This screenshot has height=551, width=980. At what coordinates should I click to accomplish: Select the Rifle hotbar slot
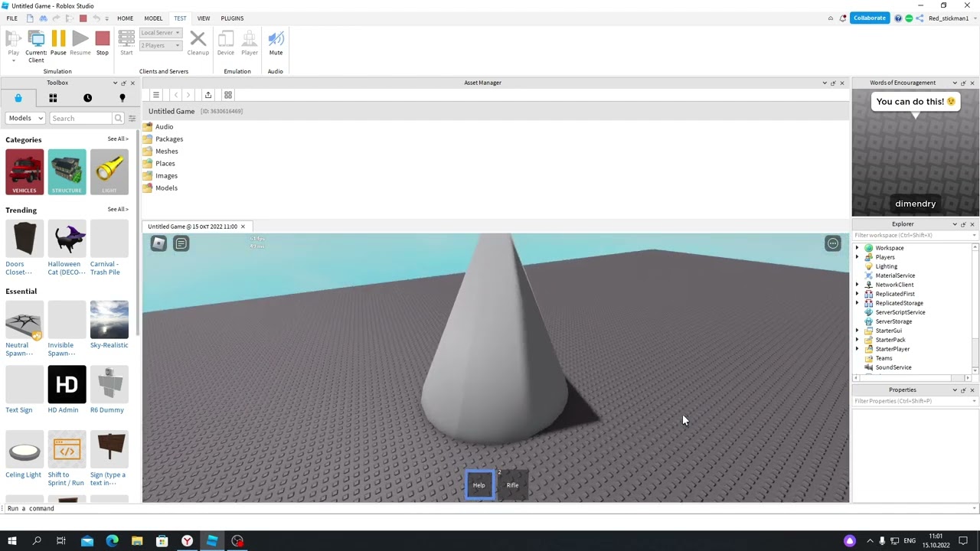(x=512, y=484)
